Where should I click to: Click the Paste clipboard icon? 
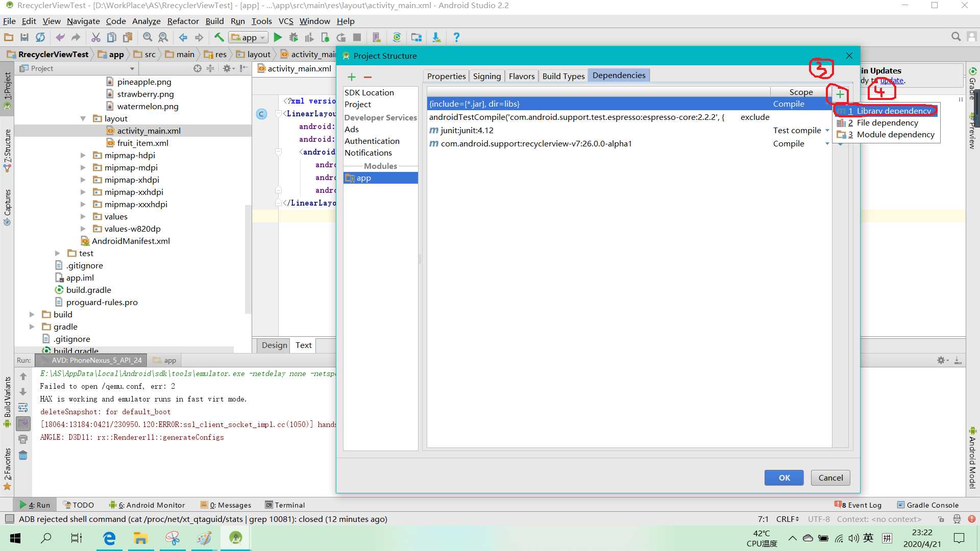[128, 37]
